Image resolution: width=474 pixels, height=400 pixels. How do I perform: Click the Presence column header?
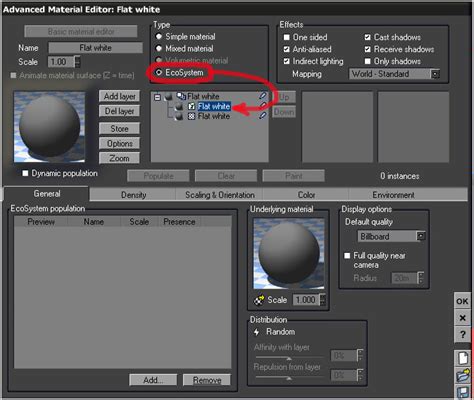[x=179, y=222]
